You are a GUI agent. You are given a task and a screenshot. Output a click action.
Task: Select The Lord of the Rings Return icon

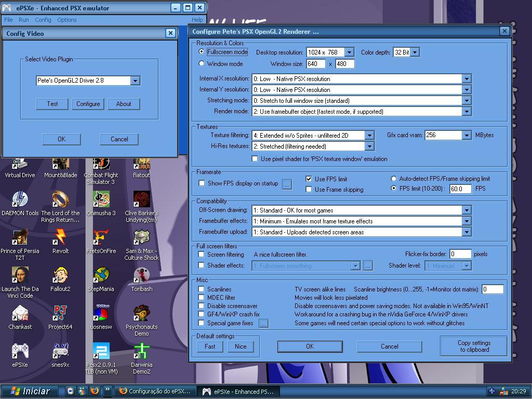click(x=60, y=207)
